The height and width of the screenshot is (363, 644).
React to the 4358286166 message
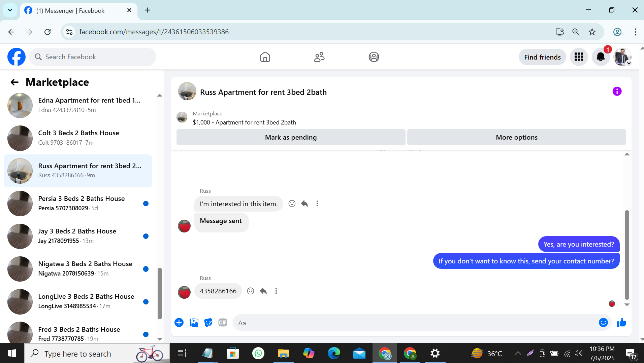(x=251, y=291)
